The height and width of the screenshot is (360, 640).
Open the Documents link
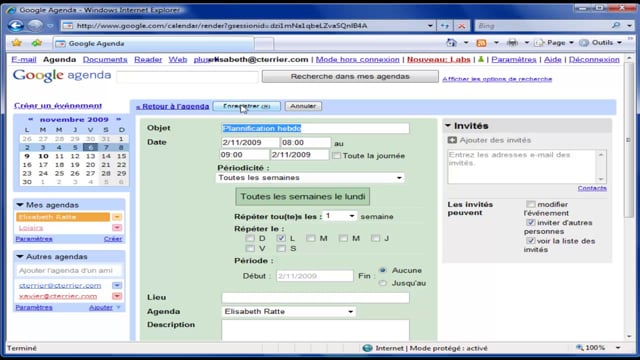pyautogui.click(x=105, y=60)
